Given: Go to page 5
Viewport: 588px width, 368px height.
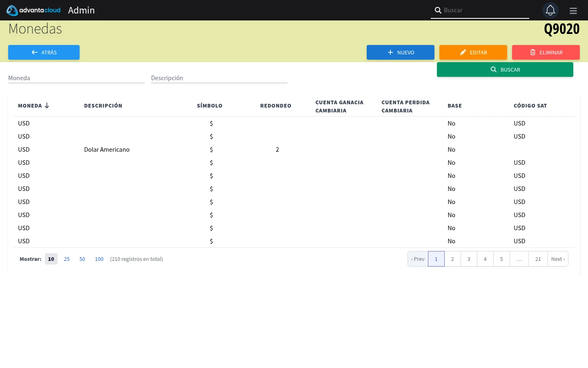Looking at the screenshot, I should point(501,259).
